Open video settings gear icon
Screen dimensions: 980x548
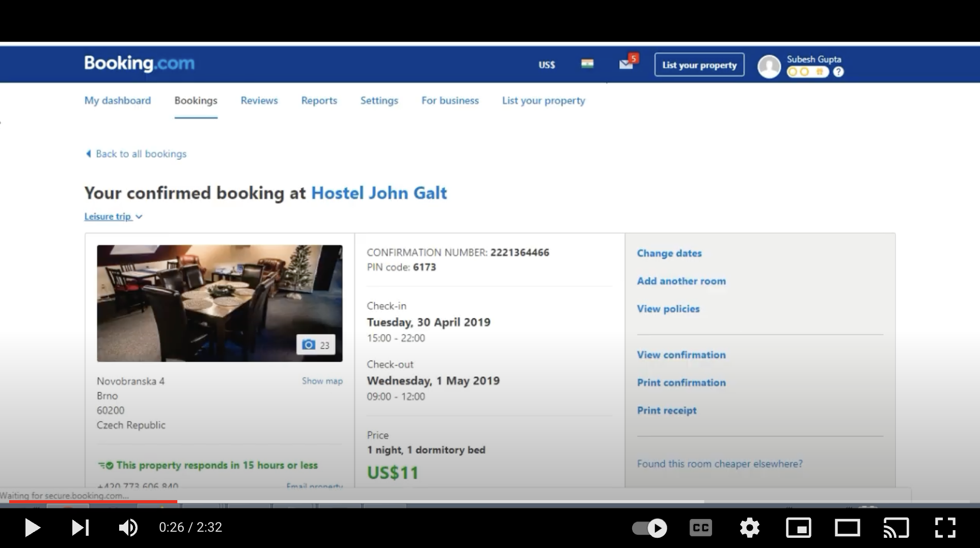(x=749, y=528)
